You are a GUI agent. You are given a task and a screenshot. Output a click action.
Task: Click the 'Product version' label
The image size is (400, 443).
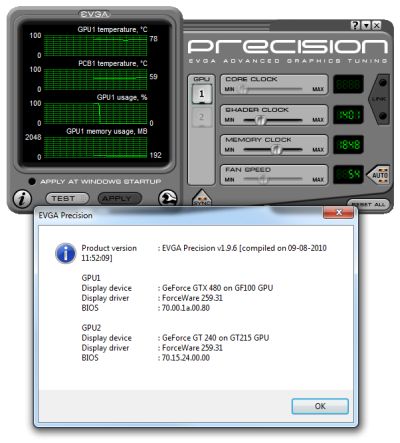coord(109,248)
